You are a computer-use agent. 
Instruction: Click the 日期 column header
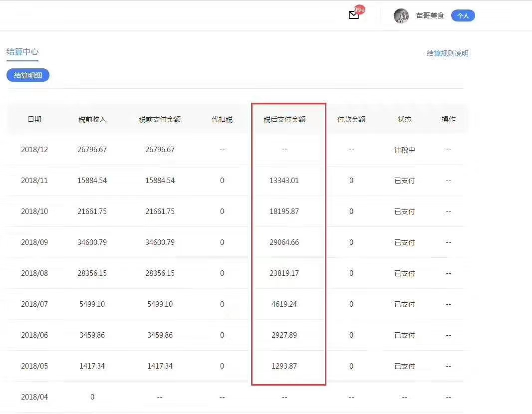point(34,119)
